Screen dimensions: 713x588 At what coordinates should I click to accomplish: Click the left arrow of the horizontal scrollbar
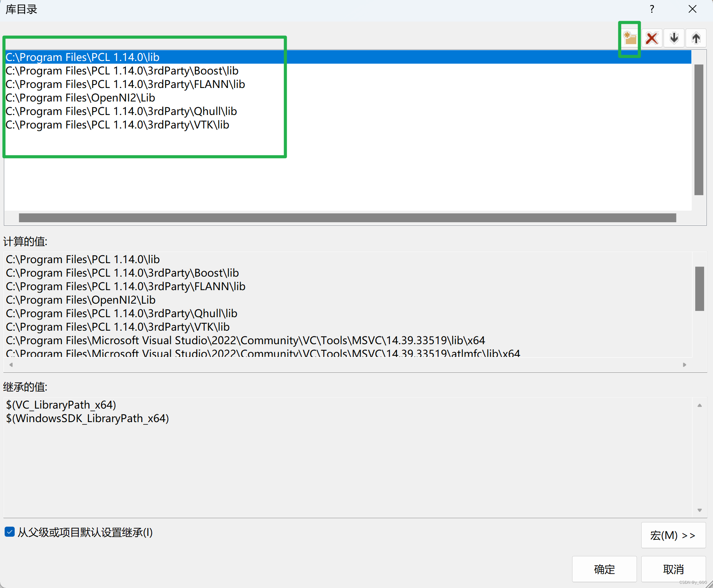pyautogui.click(x=11, y=364)
